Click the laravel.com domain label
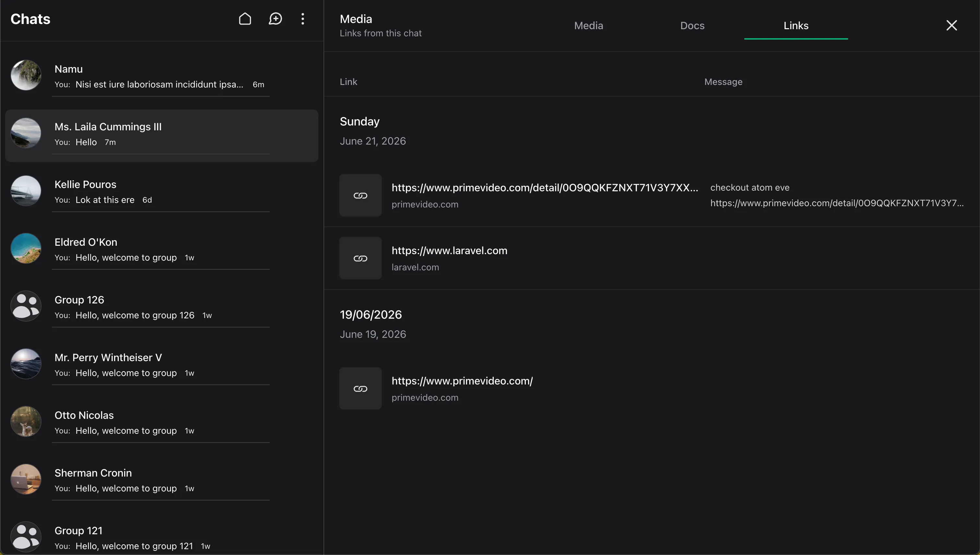Viewport: 980px width, 555px height. click(415, 267)
